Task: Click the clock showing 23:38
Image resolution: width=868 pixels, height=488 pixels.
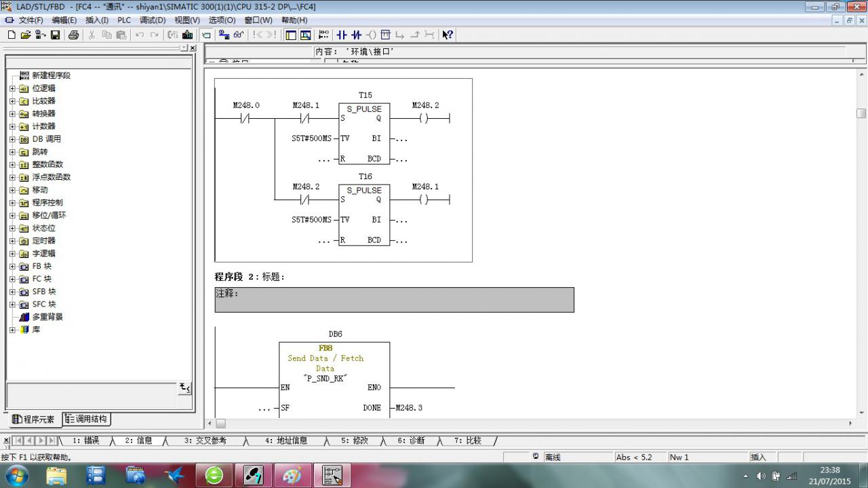Action: coord(830,470)
